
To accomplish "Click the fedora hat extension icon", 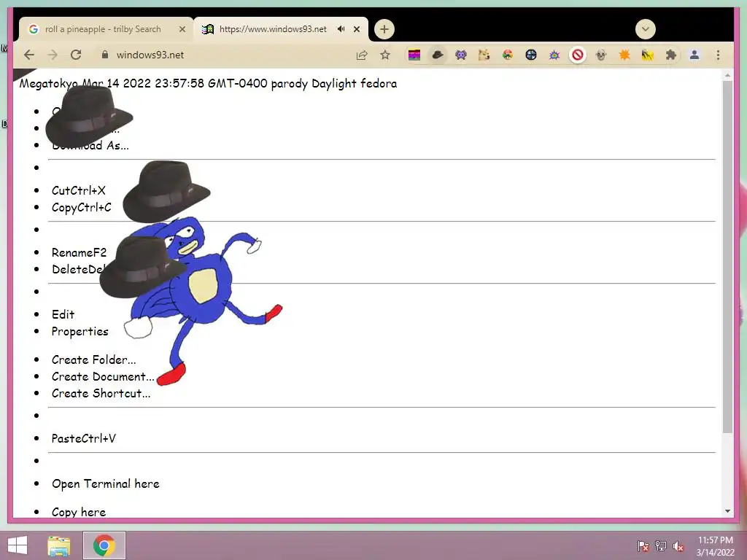I will click(438, 55).
